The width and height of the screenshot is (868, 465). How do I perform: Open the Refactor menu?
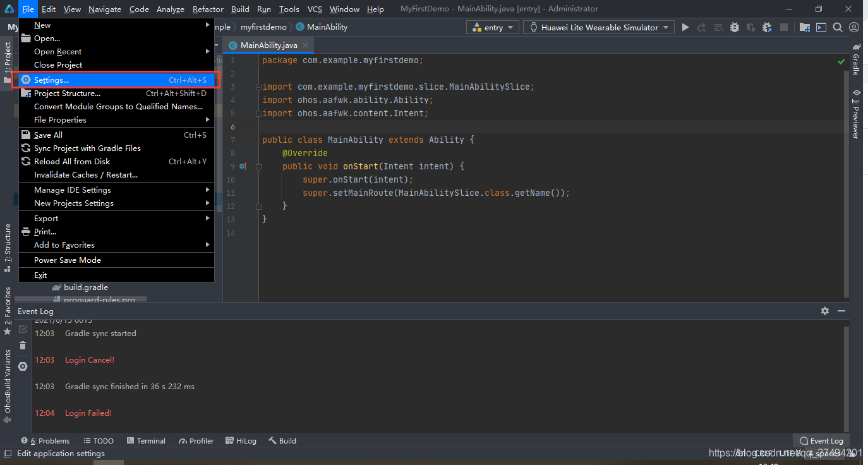(208, 9)
